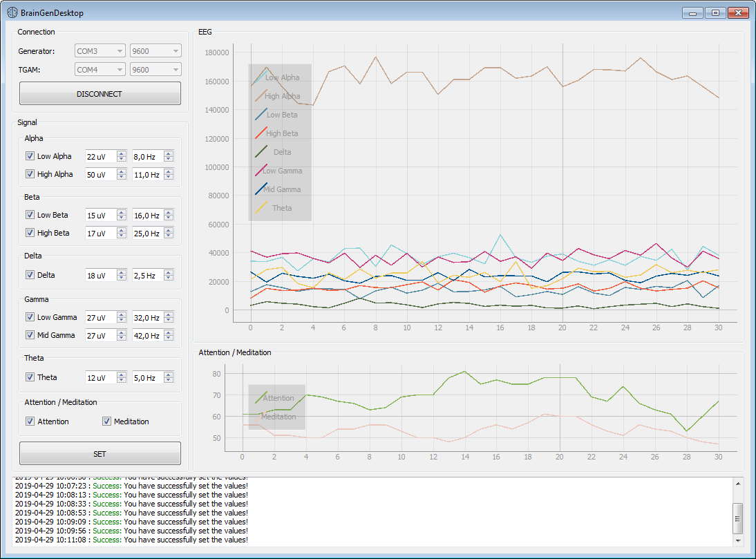Minimize the BrainGenDesktop window
Screen dimensions: 756x559
(x=692, y=12)
